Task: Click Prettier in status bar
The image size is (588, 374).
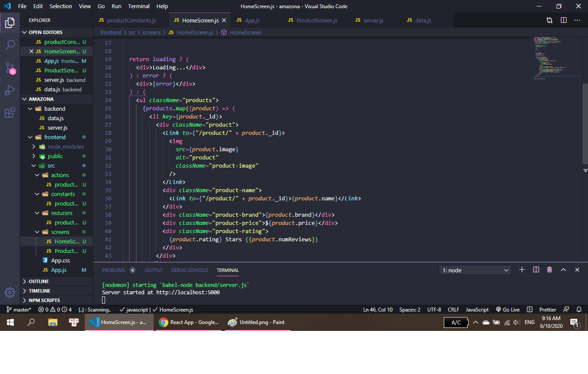Action: (548, 309)
